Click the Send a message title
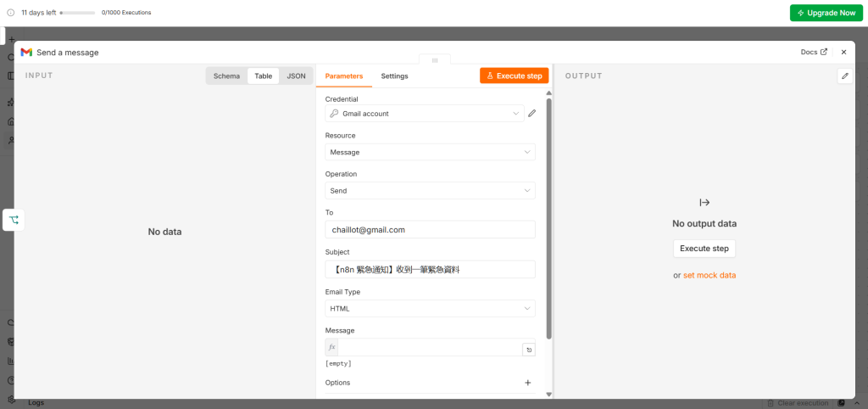Viewport: 868px width, 409px height. 68,53
